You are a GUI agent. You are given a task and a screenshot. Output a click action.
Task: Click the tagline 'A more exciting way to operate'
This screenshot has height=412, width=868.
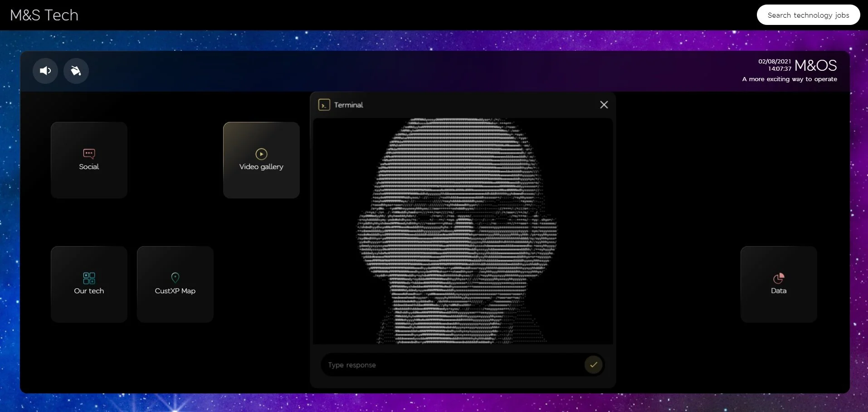[790, 79]
